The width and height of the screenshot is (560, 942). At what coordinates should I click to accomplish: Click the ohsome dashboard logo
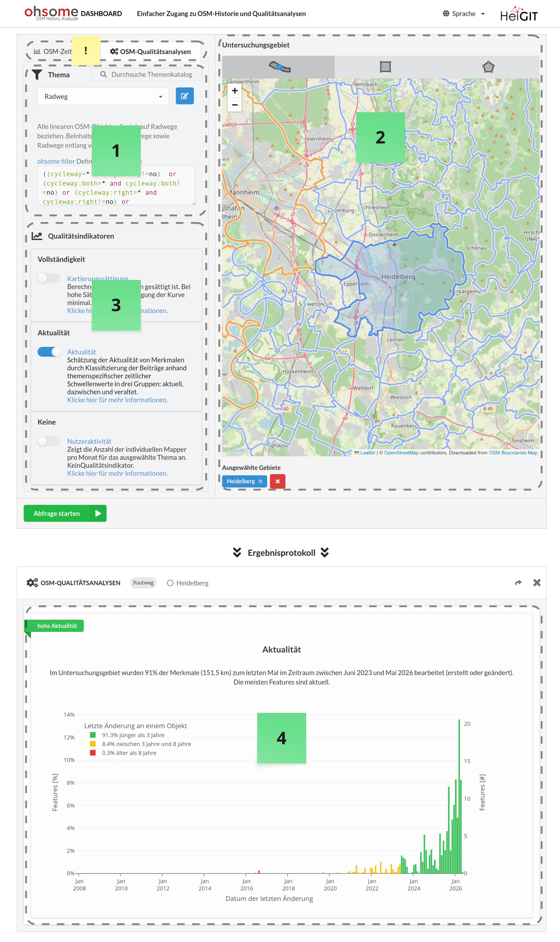point(73,13)
